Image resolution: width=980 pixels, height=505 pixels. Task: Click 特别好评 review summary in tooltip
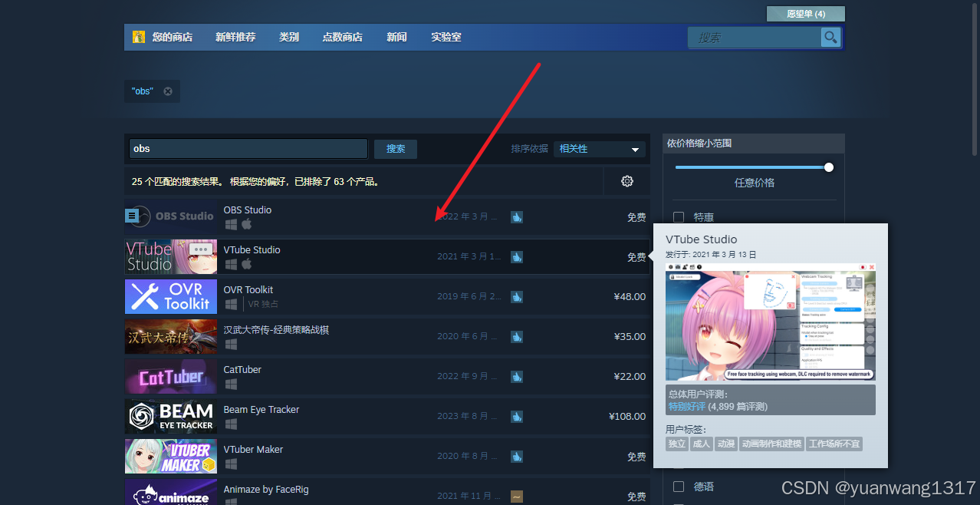[x=686, y=406]
